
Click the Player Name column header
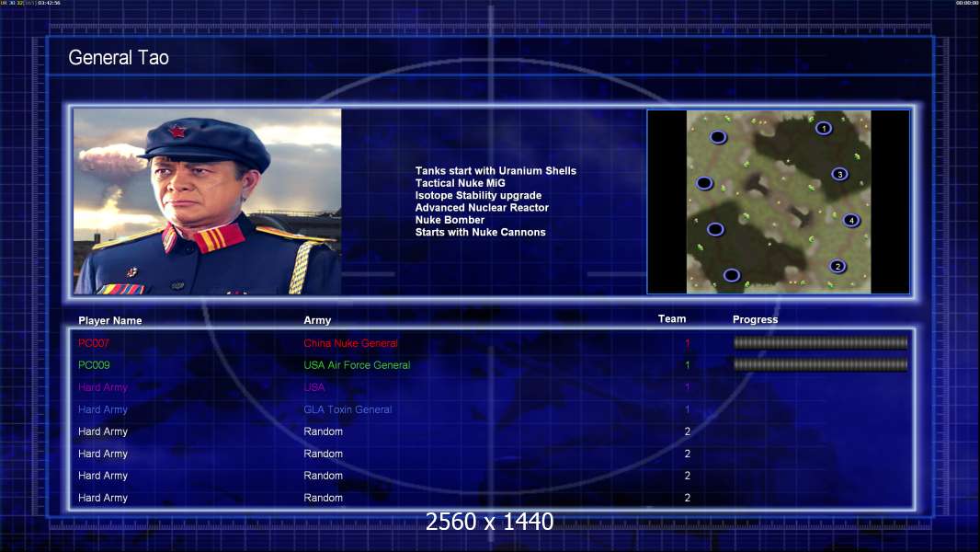click(110, 321)
